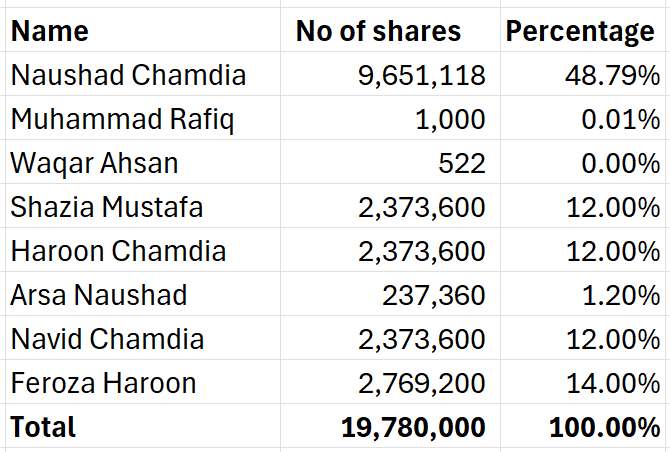Click the 522 shares value

[465, 163]
